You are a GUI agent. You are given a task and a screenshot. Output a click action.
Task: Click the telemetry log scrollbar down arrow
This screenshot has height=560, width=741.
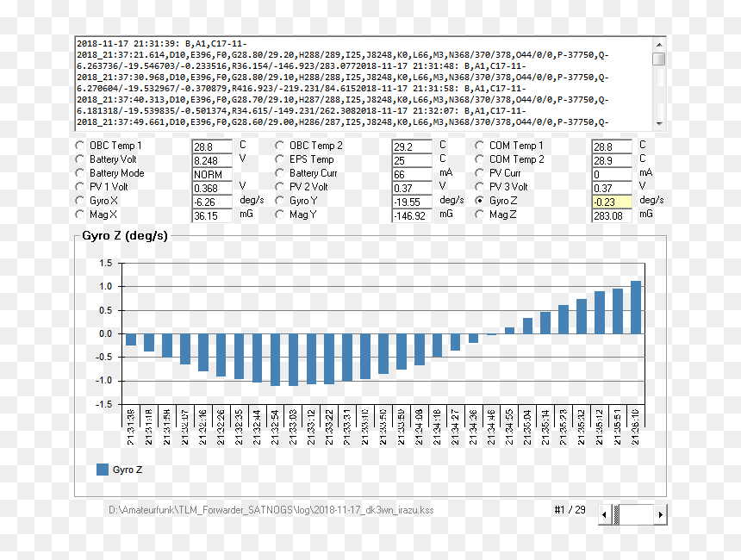coord(659,123)
